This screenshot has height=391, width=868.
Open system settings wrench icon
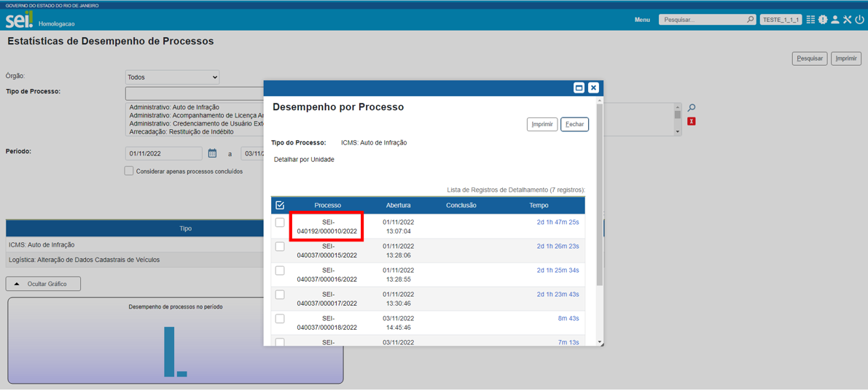pyautogui.click(x=847, y=20)
